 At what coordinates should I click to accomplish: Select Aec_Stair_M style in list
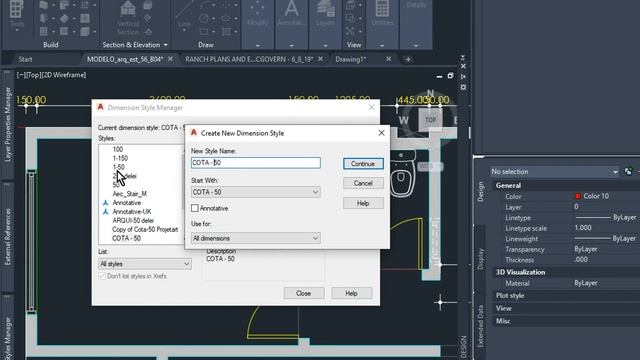click(x=129, y=194)
